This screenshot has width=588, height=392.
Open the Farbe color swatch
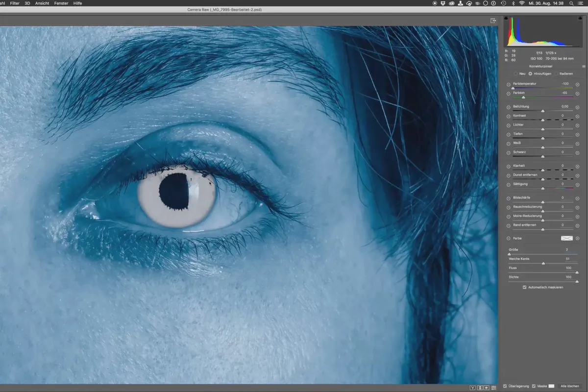point(566,239)
